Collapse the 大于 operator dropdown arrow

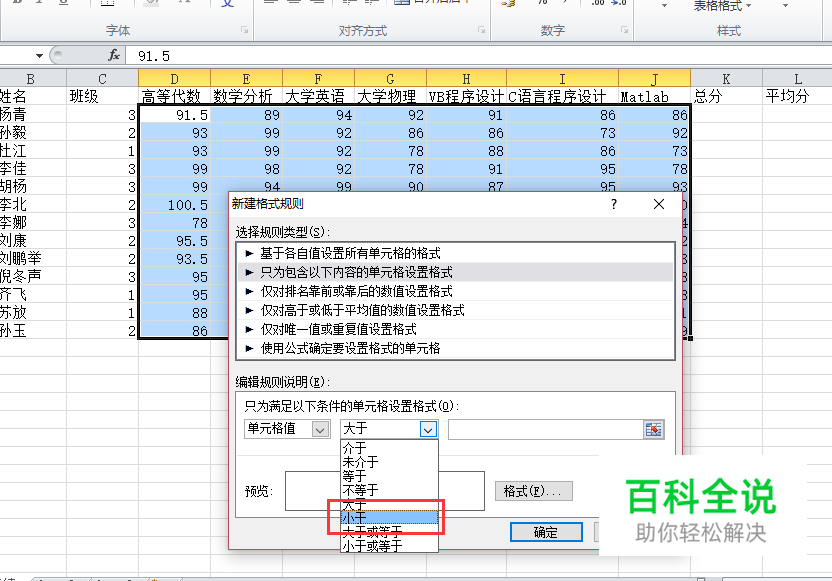click(428, 429)
